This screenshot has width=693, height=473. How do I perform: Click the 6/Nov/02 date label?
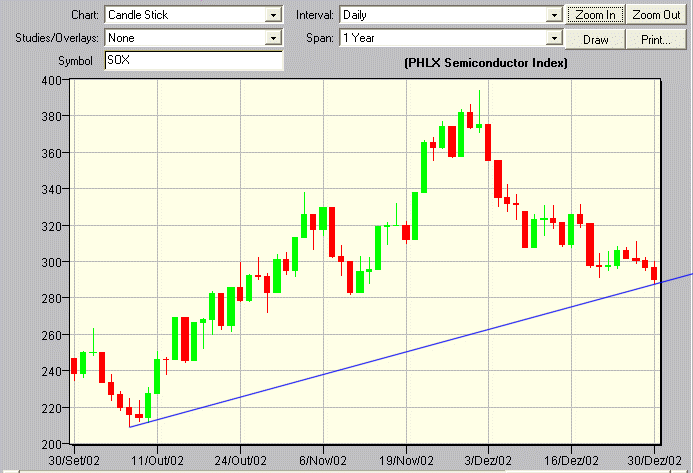click(323, 461)
